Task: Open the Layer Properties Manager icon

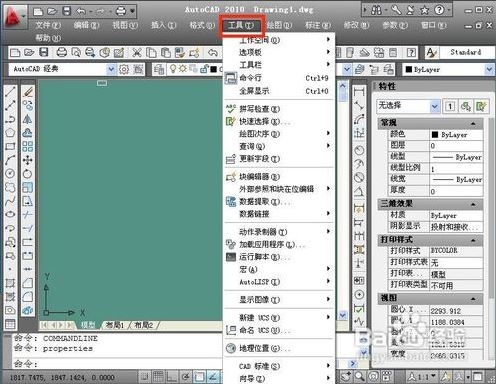Action: click(x=159, y=69)
